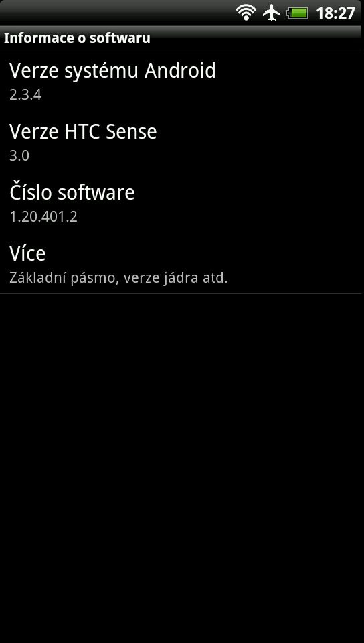Viewport: 364px width, 643px height.
Task: Tap the software number 1.20.401.2
Action: [43, 216]
